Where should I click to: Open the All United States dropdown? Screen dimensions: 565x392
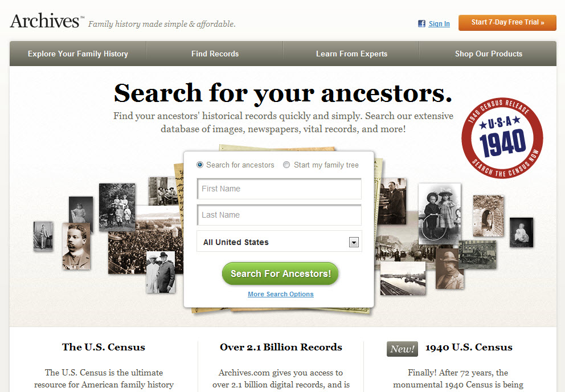tap(279, 242)
